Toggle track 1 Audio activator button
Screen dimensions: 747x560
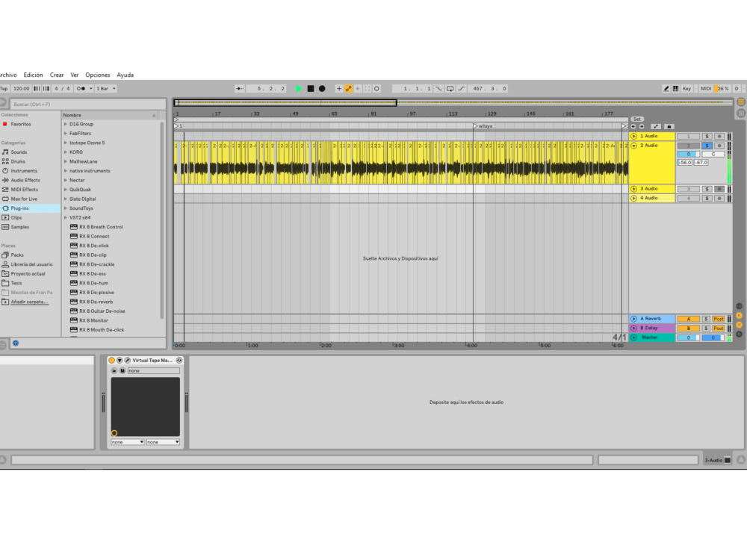point(689,136)
